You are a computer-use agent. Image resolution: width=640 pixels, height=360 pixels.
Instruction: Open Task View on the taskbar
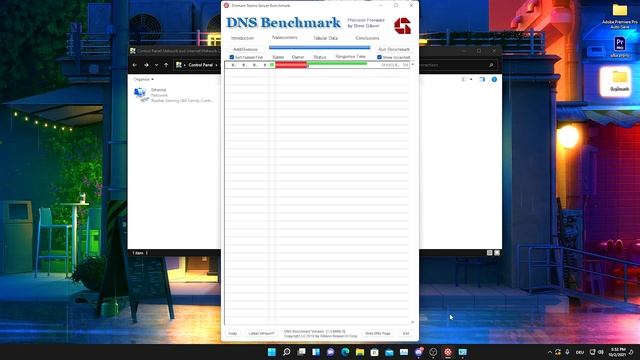[301, 352]
